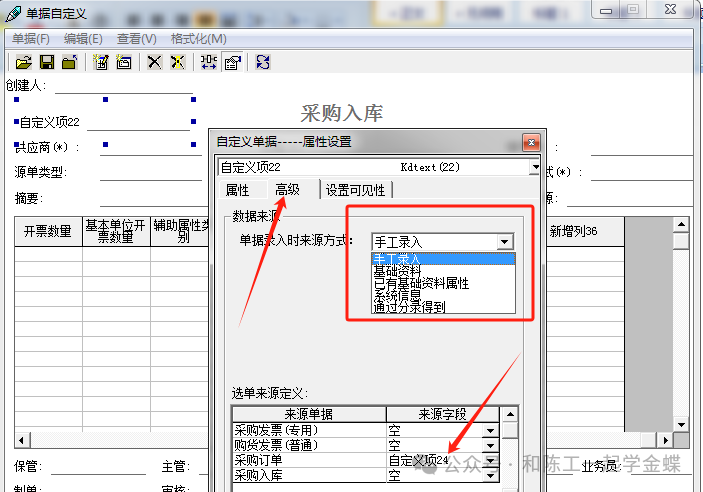Choose 手工录入 in the dropdown list
Image resolution: width=703 pixels, height=492 pixels.
click(x=443, y=259)
